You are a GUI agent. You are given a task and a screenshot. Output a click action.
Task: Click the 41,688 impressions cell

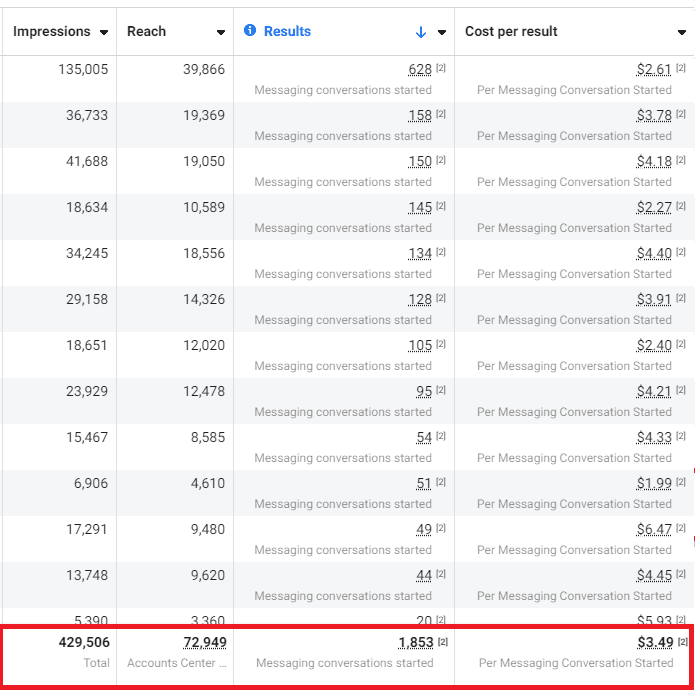(87, 162)
